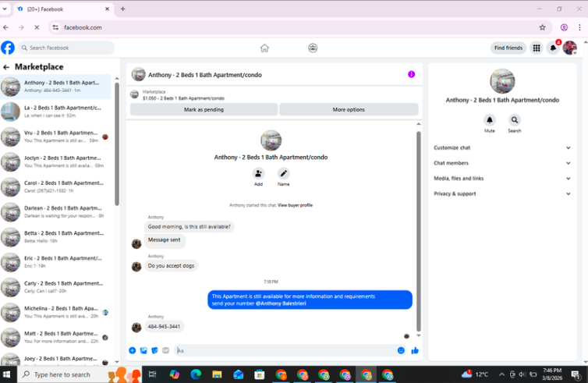Image resolution: width=588 pixels, height=383 pixels.
Task: Expand Customize chat section
Action: pos(502,147)
